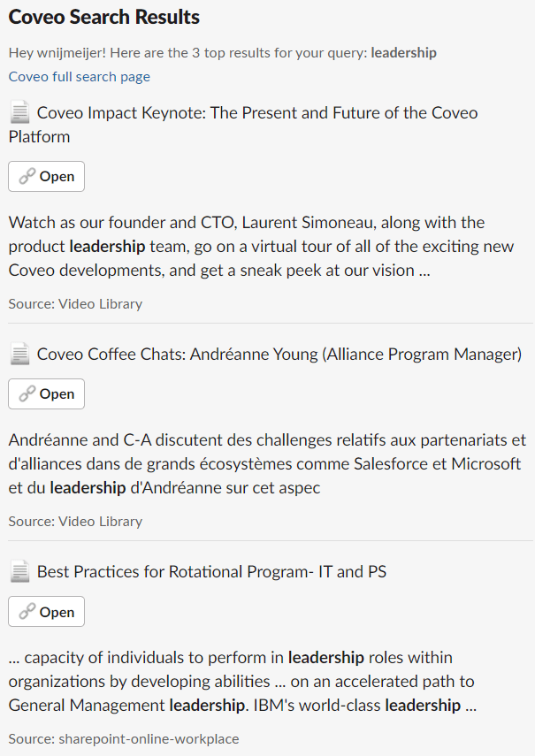Screen dimensions: 535x756
Task: Click the bolded leadership query term
Action: (x=403, y=52)
